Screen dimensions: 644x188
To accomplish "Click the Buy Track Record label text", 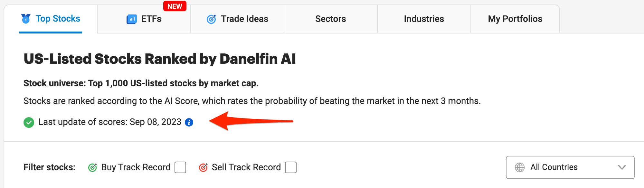I will [x=136, y=167].
